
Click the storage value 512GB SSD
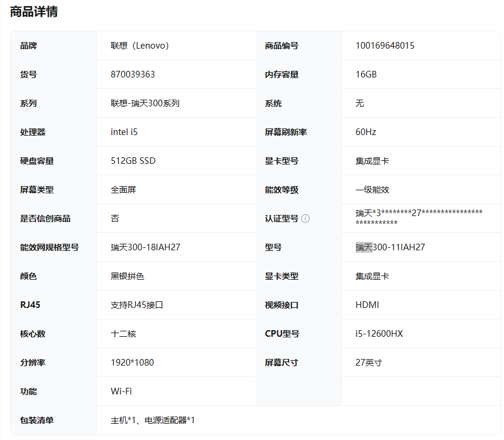tap(133, 161)
